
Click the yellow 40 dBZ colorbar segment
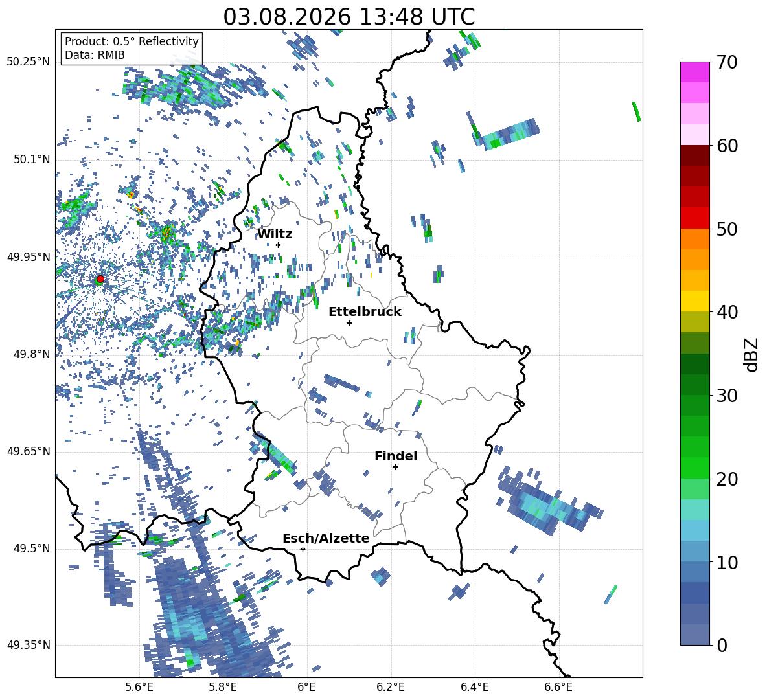(694, 301)
